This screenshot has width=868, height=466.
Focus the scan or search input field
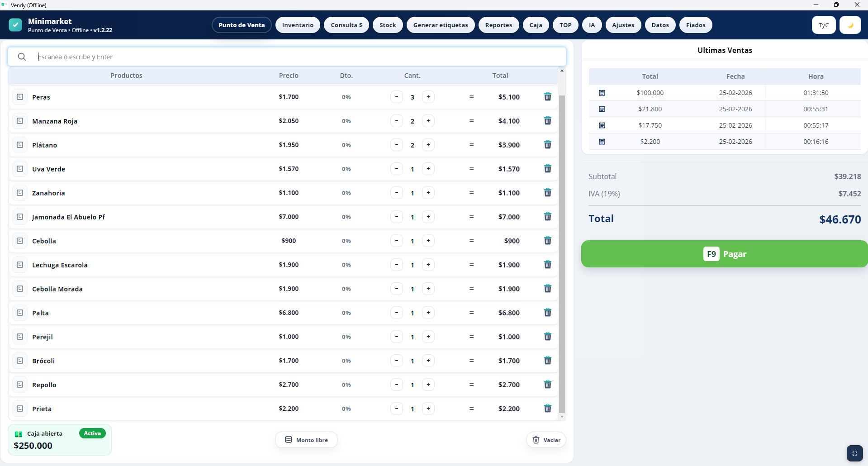pyautogui.click(x=299, y=57)
